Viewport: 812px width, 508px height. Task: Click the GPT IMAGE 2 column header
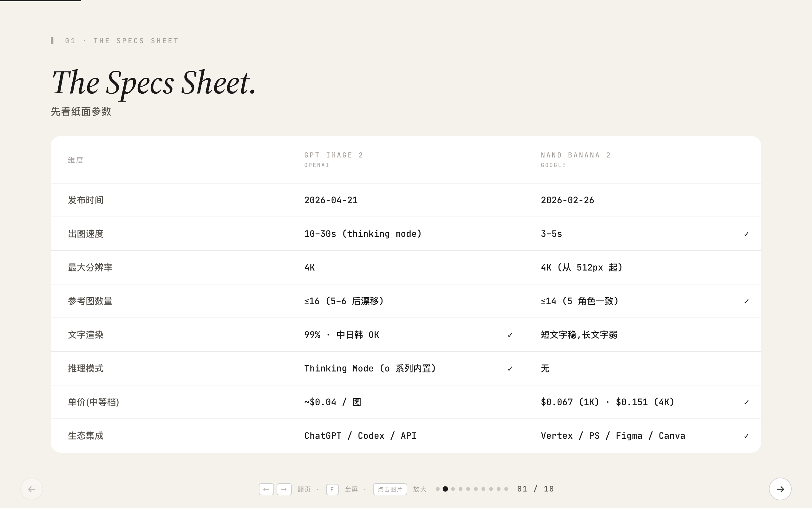334,155
